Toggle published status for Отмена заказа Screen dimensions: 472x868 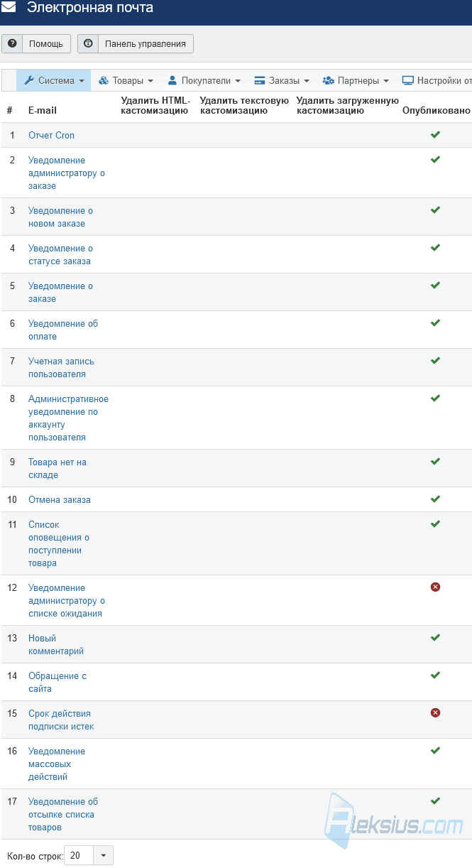[x=435, y=499]
